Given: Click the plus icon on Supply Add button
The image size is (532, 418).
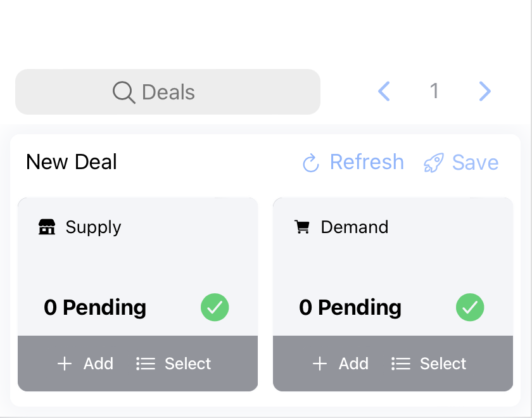Looking at the screenshot, I should tap(64, 364).
